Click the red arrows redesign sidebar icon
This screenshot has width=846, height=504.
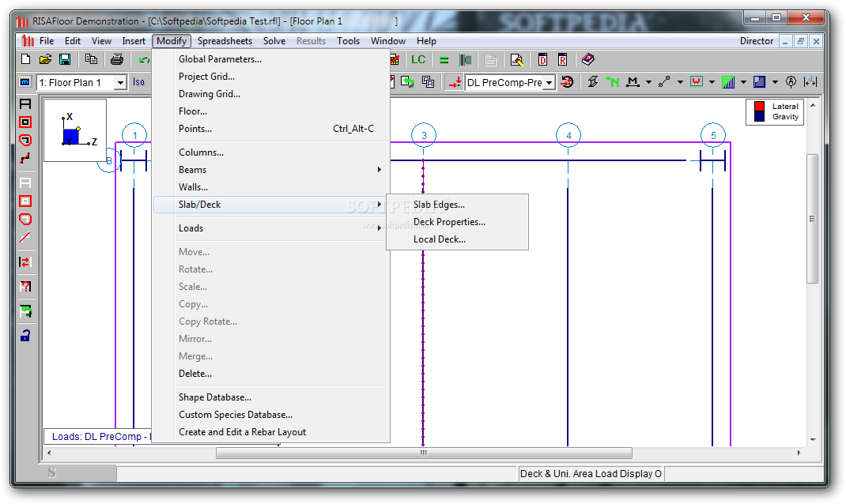click(25, 262)
